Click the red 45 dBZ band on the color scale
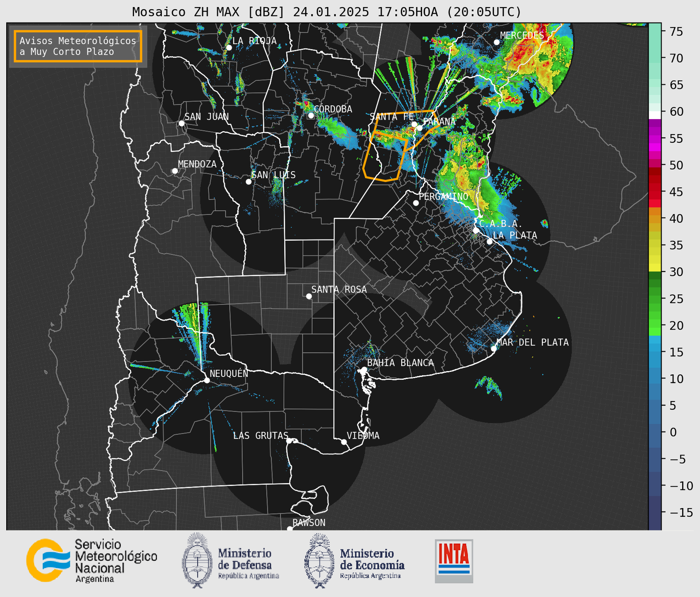The height and width of the screenshot is (597, 700). coord(655,192)
